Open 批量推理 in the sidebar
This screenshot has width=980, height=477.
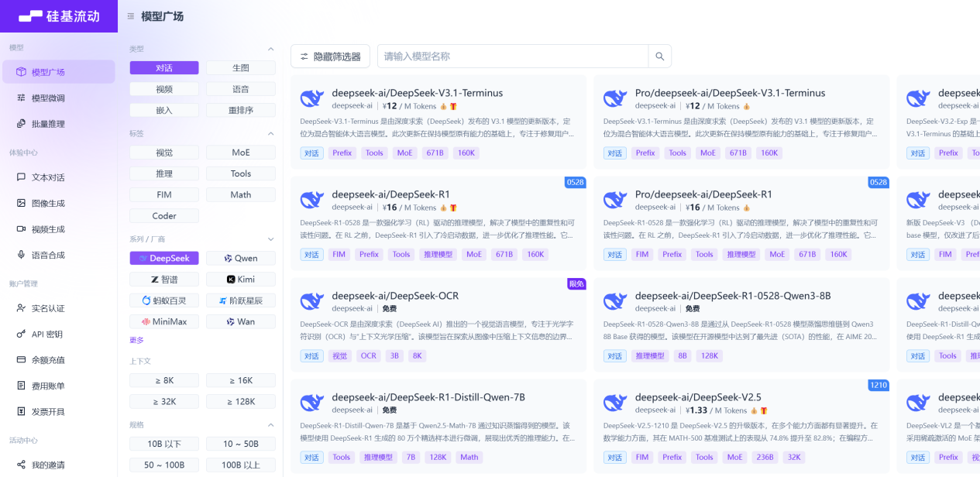[59, 123]
